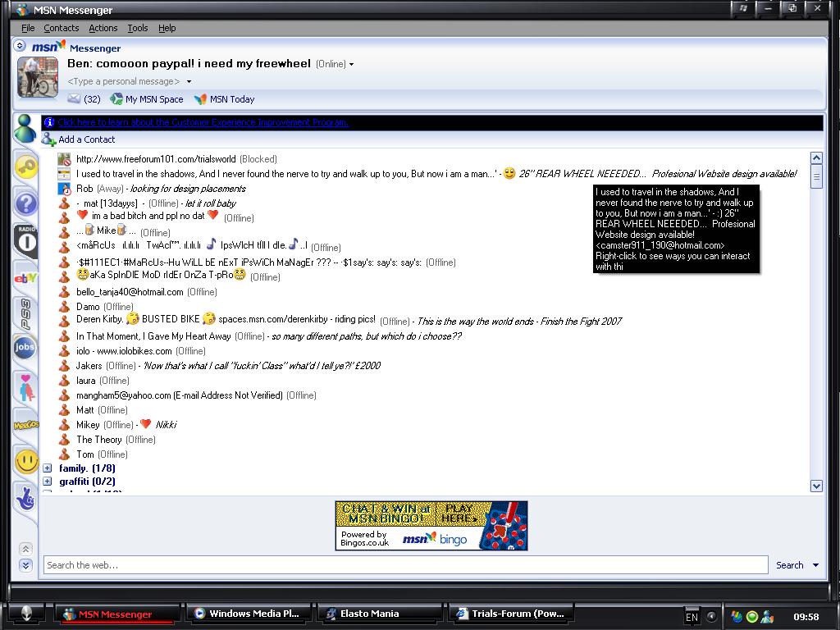Open the PS3 sidebar tab

pyautogui.click(x=25, y=314)
